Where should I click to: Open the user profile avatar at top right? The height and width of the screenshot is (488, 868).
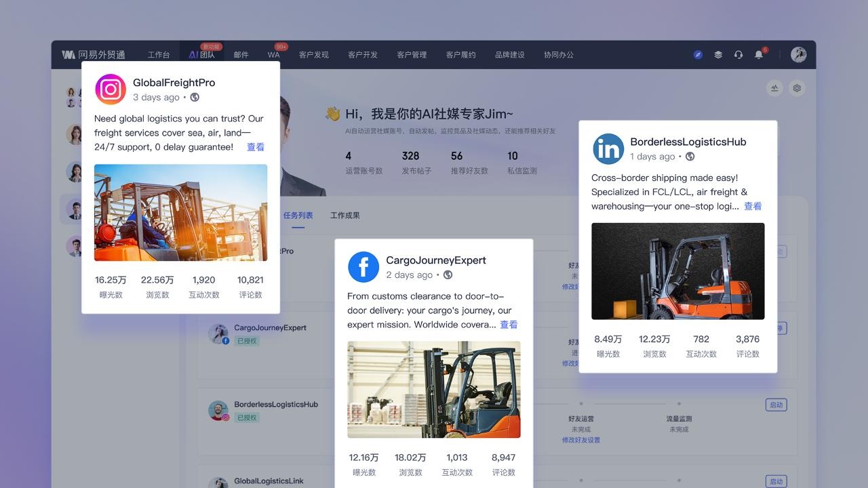(798, 55)
